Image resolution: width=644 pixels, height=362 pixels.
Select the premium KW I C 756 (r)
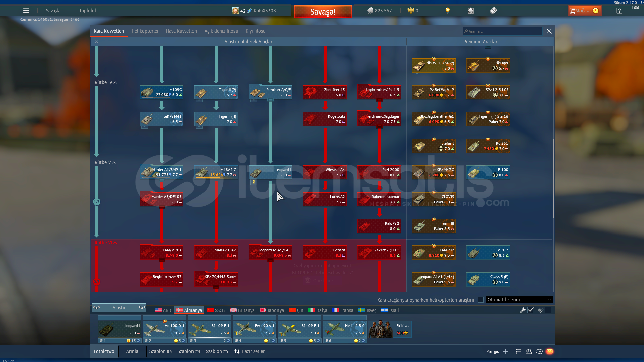click(x=434, y=66)
